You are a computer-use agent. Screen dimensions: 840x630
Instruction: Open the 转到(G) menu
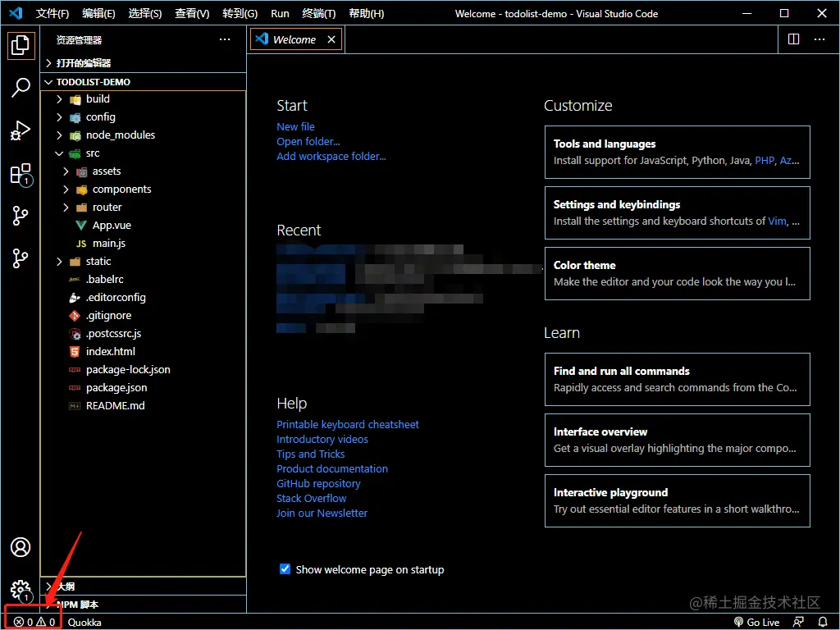pyautogui.click(x=240, y=13)
